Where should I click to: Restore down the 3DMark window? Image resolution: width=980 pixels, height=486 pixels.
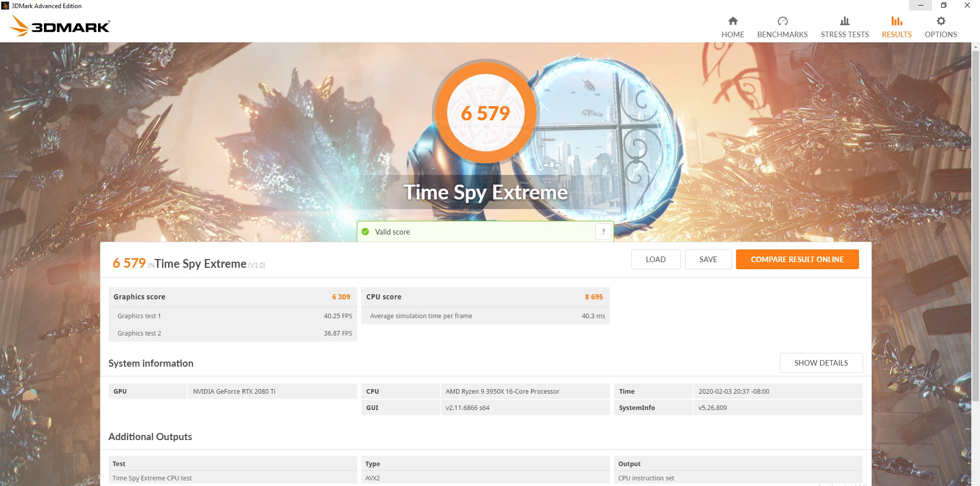(x=944, y=6)
